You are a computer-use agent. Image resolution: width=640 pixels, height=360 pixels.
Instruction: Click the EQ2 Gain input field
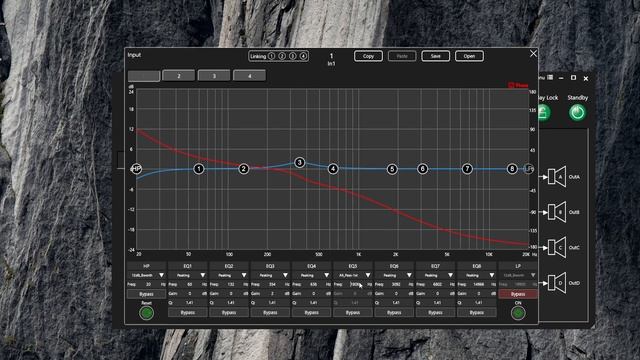[231, 293]
